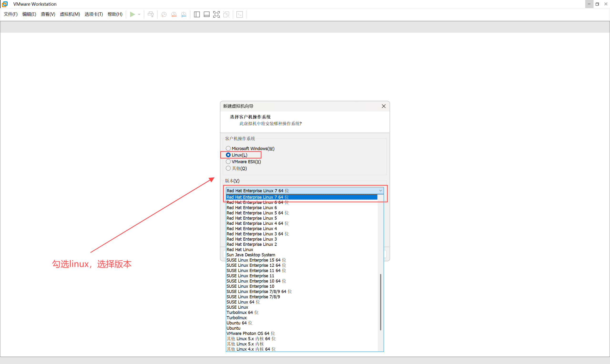Viewport: 610px width, 364px height.
Task: Close the 新建虚拟机向导 dialog
Action: 384,106
